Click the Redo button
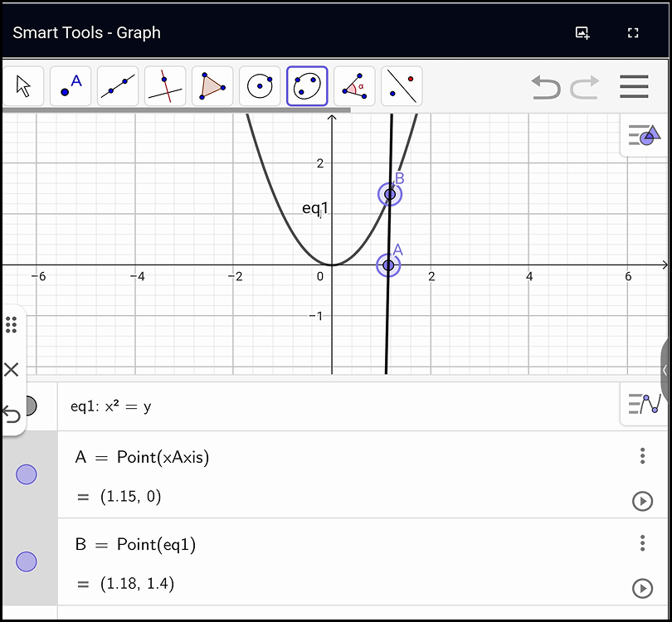The width and height of the screenshot is (672, 622). point(584,88)
